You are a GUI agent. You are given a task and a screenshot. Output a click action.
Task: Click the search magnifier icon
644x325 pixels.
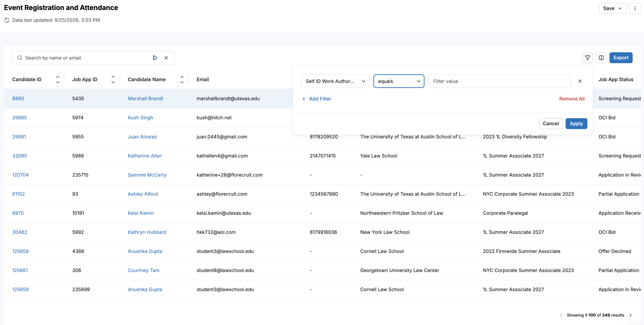point(20,58)
